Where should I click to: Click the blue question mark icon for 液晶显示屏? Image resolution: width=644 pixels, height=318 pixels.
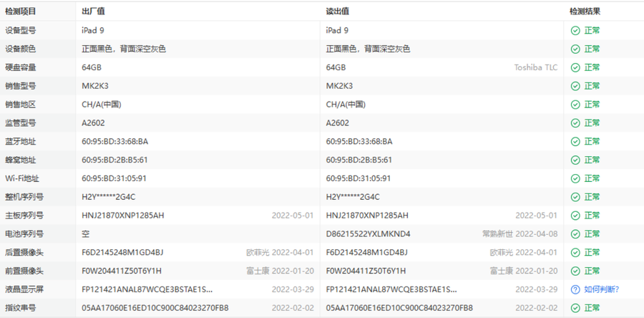point(575,289)
